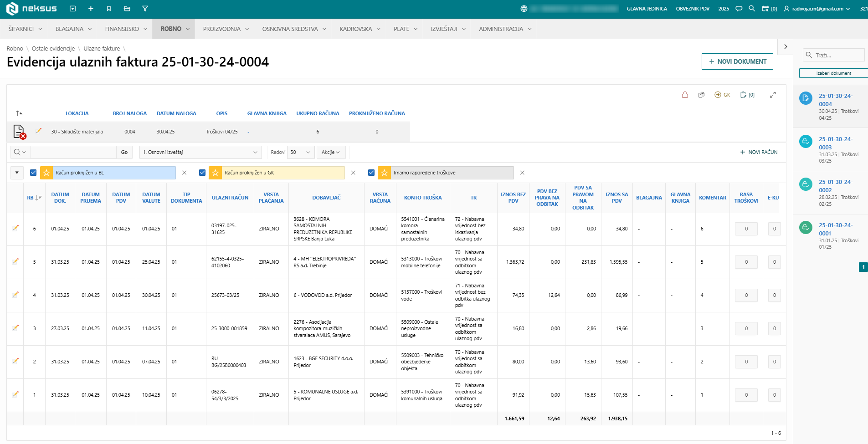The image size is (868, 444).
Task: Remove 'Račun proknjižen u BL' filter
Action: click(x=184, y=173)
